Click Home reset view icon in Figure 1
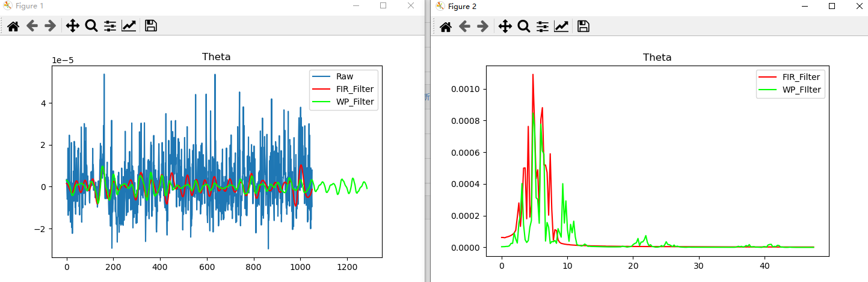The height and width of the screenshot is (282, 868). pyautogui.click(x=13, y=26)
